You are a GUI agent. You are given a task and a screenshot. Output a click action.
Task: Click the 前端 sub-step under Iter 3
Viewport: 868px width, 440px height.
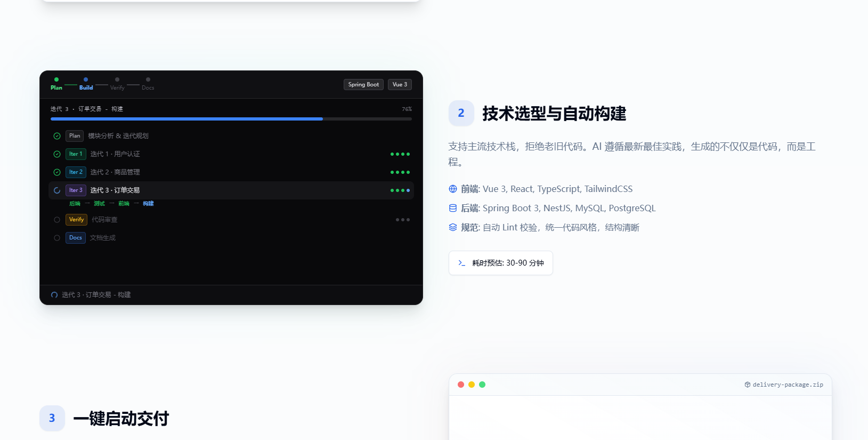click(x=124, y=204)
